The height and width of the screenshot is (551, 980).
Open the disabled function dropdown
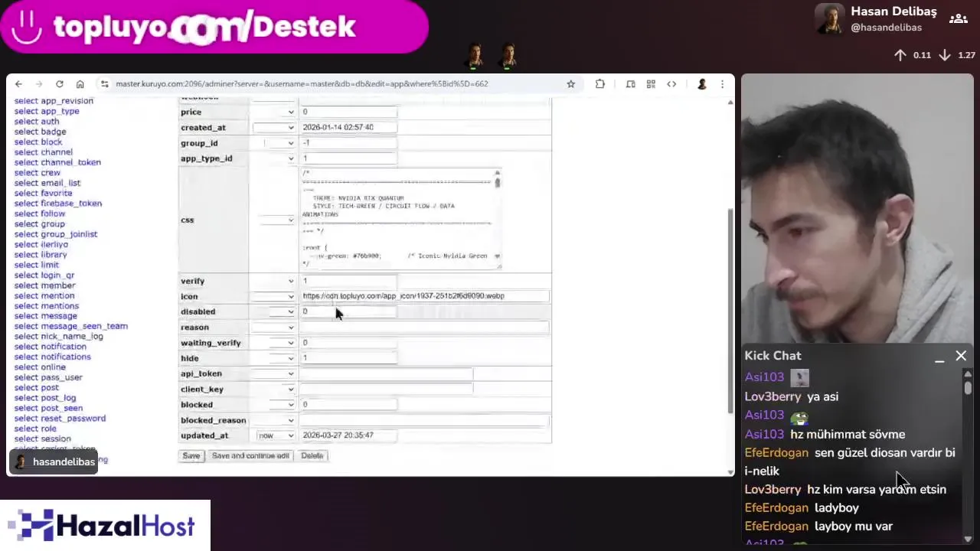click(x=274, y=312)
